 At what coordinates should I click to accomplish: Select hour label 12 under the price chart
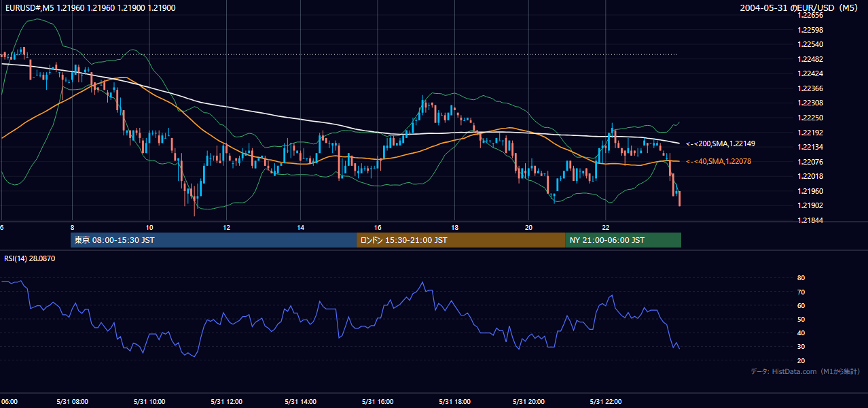tap(226, 227)
